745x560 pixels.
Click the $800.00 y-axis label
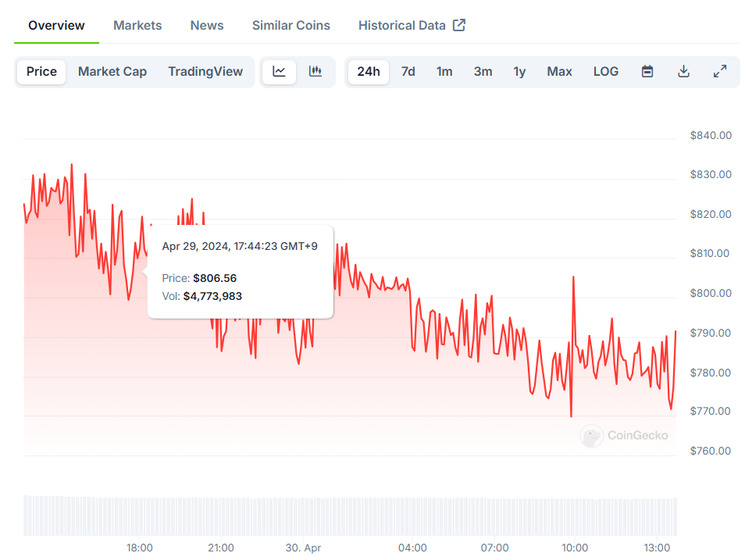point(711,294)
